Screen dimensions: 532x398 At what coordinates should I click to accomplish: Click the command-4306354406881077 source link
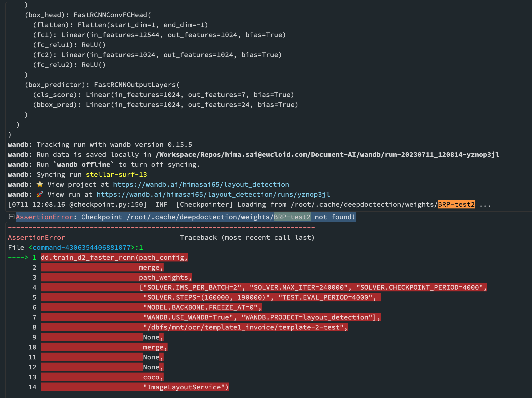coord(81,247)
